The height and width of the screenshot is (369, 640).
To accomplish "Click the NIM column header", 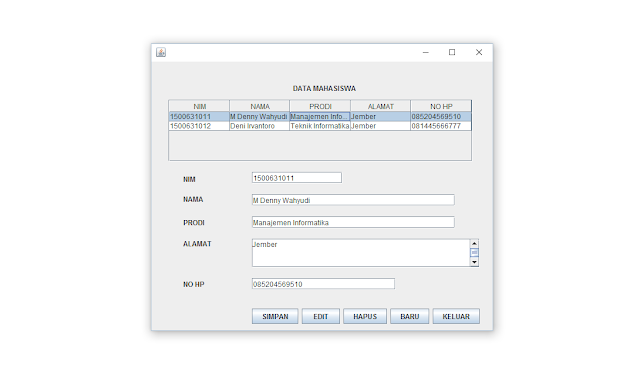I will point(199,106).
